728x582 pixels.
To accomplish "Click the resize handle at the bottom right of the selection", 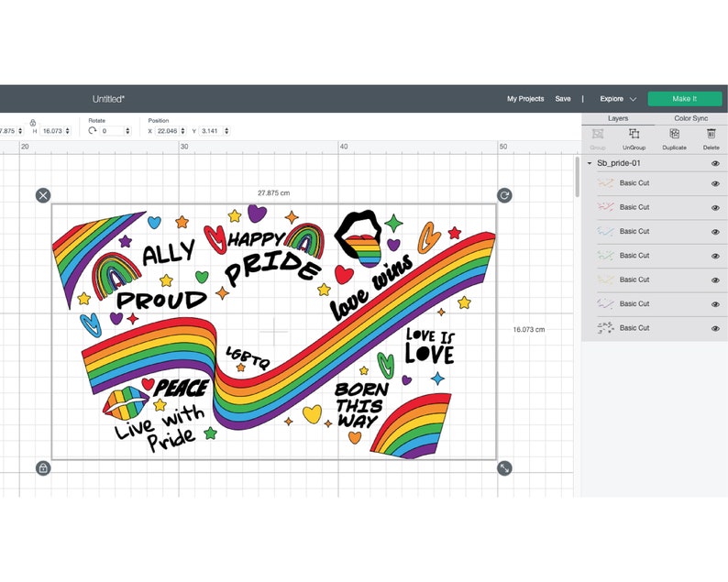I will [504, 467].
